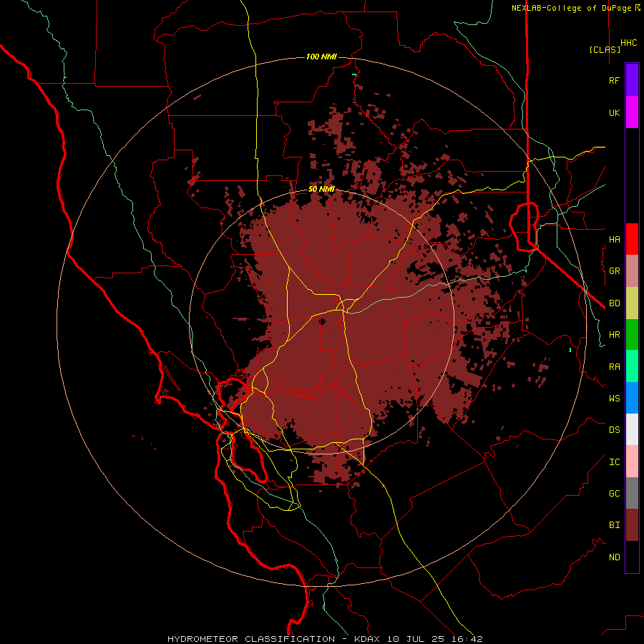This screenshot has width=644, height=644.
Task: Click the BI legend label
Action: pos(614,525)
